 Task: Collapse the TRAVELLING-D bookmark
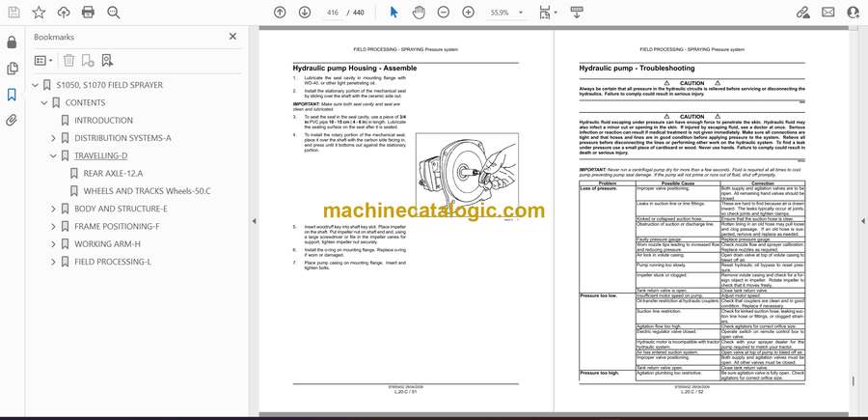coord(53,155)
